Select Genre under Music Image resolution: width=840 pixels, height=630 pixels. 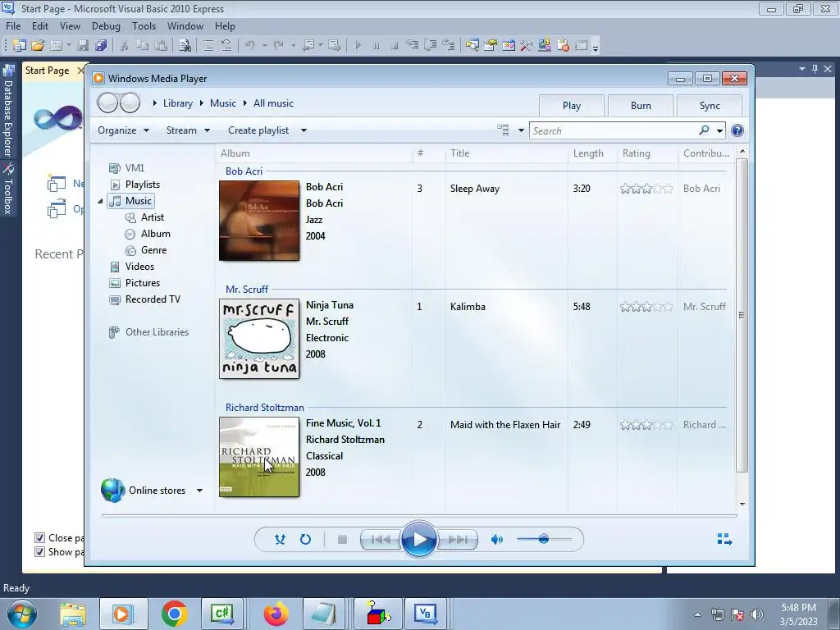pyautogui.click(x=153, y=250)
